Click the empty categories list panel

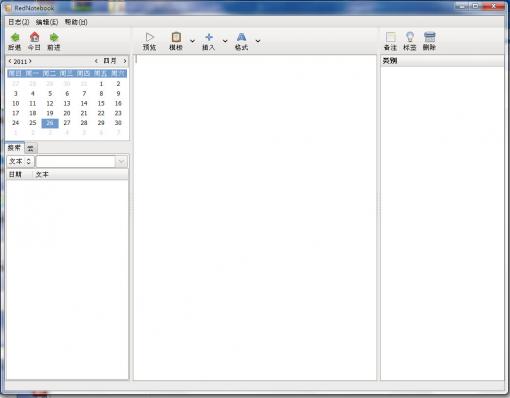click(442, 223)
